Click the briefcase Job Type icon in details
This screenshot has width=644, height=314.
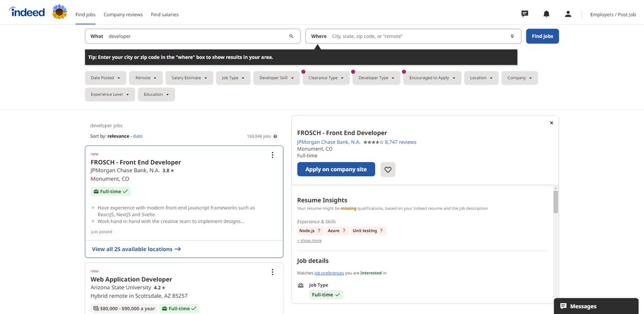[x=301, y=285]
